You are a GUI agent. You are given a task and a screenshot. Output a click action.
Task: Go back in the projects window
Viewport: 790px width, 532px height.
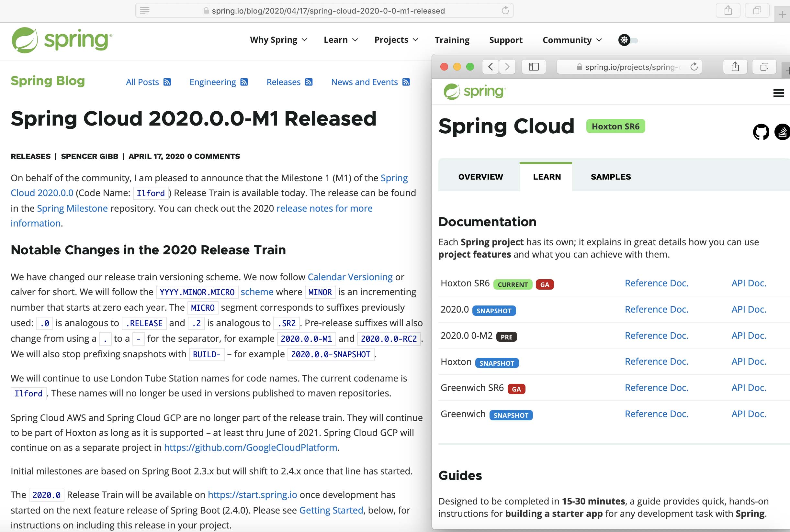490,67
